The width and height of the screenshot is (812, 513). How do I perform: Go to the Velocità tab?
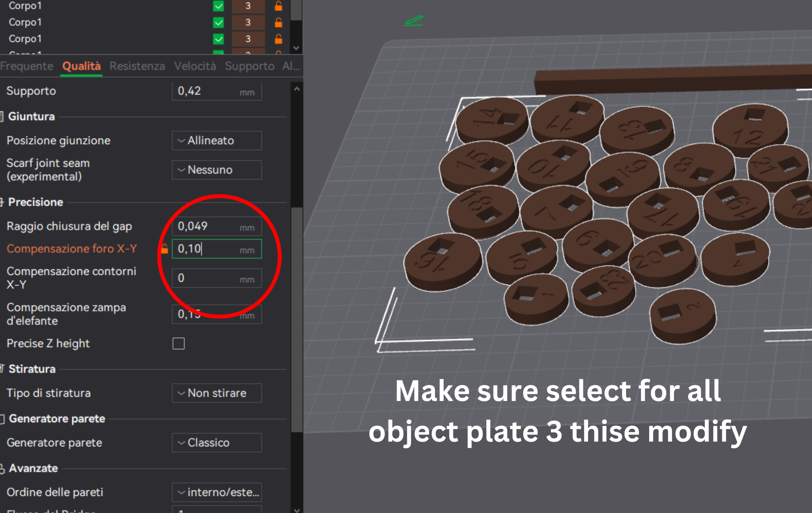click(x=195, y=66)
